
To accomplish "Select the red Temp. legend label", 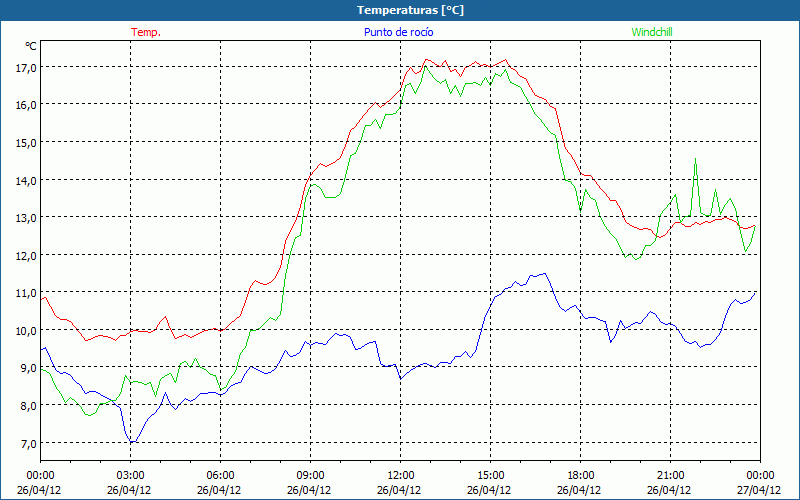I will click(x=146, y=32).
